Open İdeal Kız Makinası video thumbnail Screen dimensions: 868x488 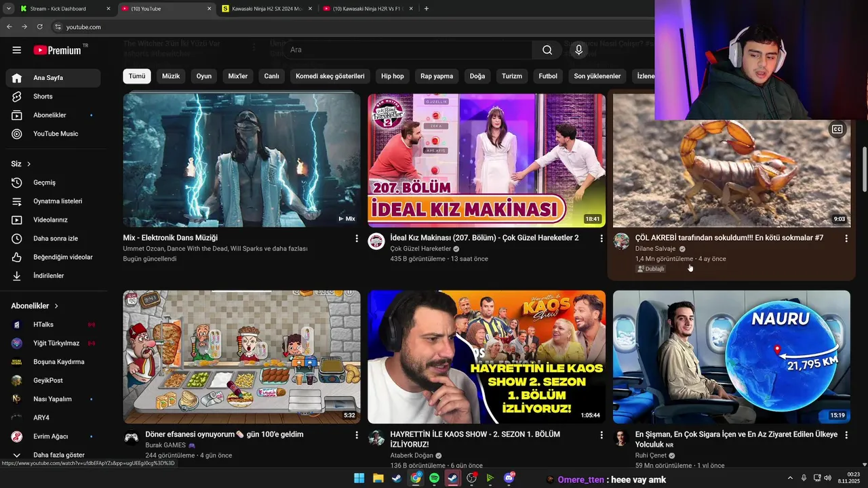(486, 160)
